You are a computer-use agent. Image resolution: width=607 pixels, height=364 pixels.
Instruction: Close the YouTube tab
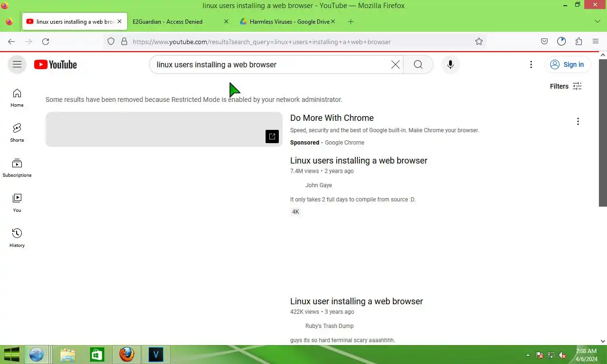tap(120, 22)
